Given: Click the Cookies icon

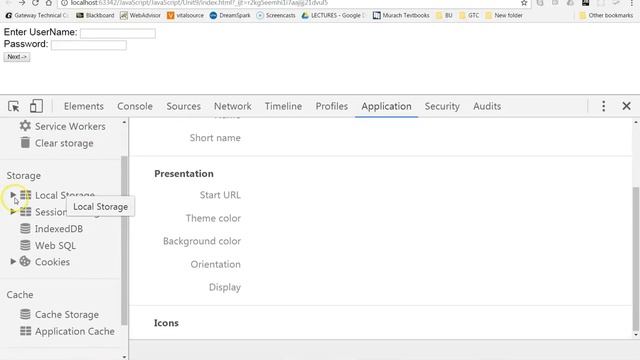Looking at the screenshot, I should point(25,262).
